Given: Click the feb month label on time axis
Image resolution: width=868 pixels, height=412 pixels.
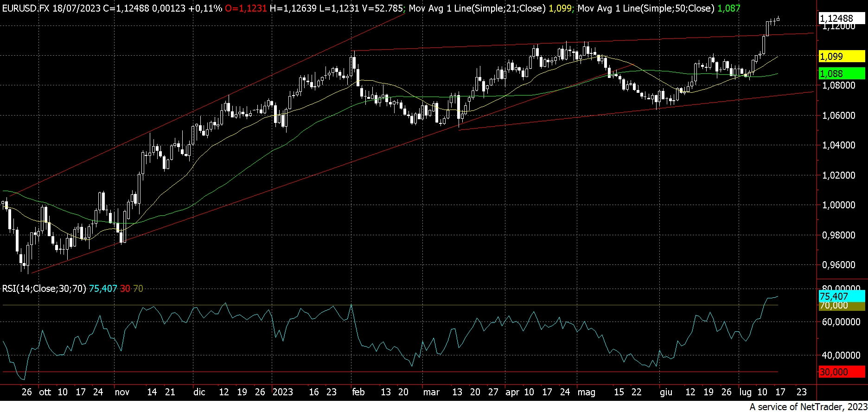Looking at the screenshot, I should coord(358,392).
